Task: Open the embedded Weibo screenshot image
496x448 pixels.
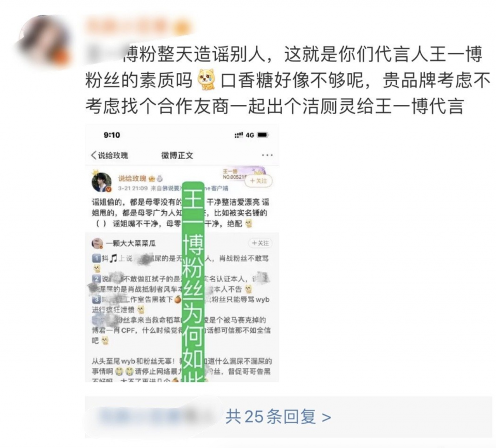Action: [x=182, y=253]
